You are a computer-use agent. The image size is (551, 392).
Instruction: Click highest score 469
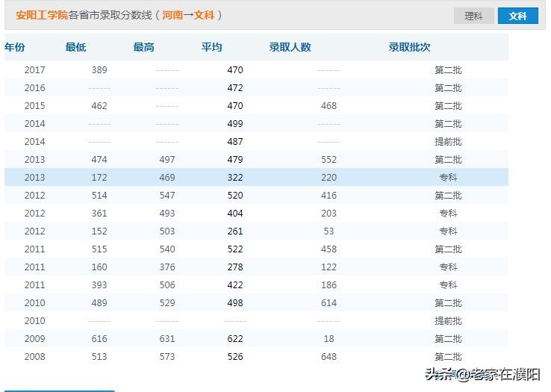coord(167,178)
